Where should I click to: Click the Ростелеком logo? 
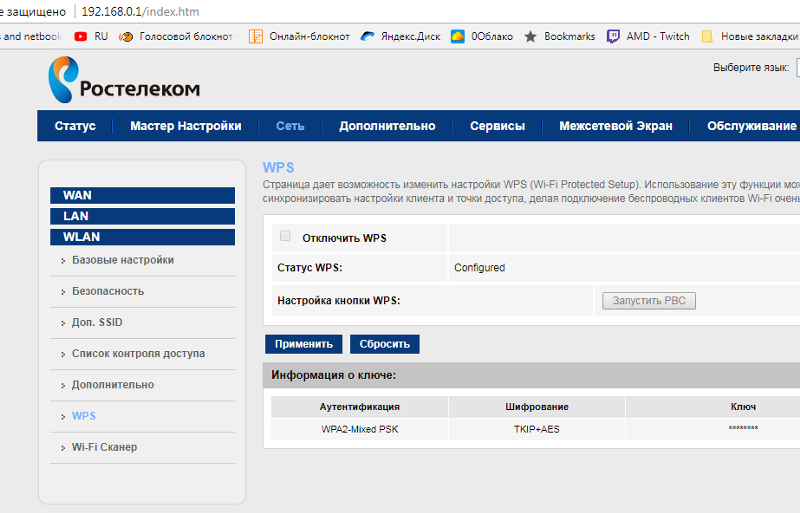point(124,80)
